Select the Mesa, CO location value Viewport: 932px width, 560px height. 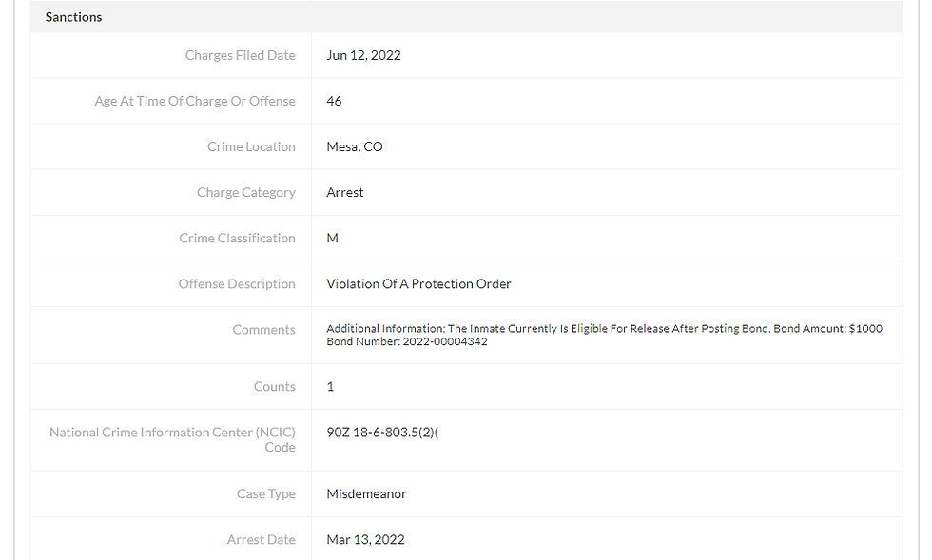point(355,146)
